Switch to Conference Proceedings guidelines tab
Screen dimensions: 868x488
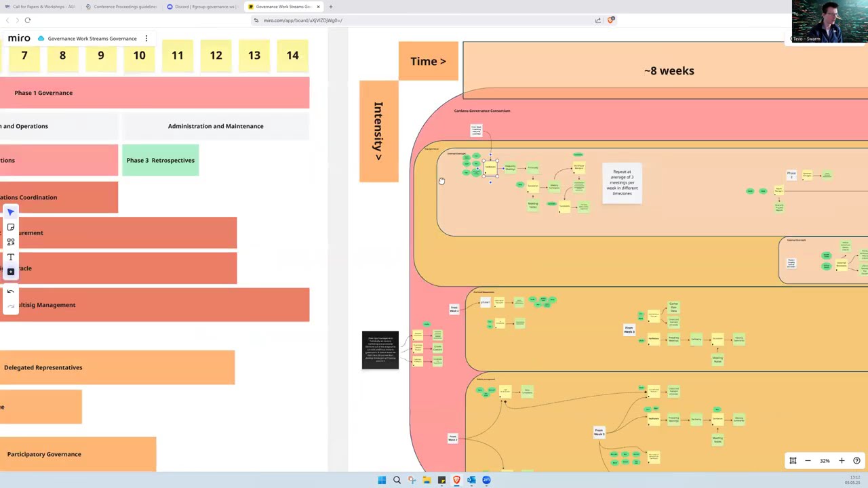point(121,7)
